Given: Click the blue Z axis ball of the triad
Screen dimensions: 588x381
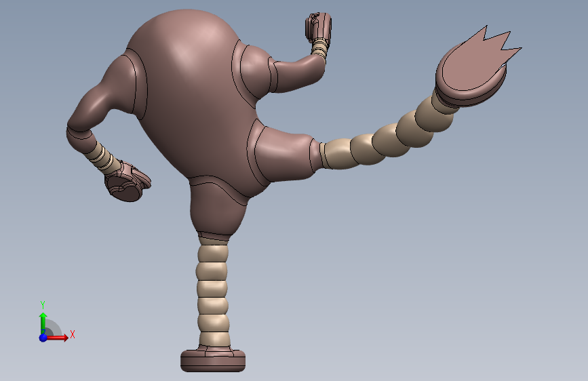Looking at the screenshot, I should point(43,338).
